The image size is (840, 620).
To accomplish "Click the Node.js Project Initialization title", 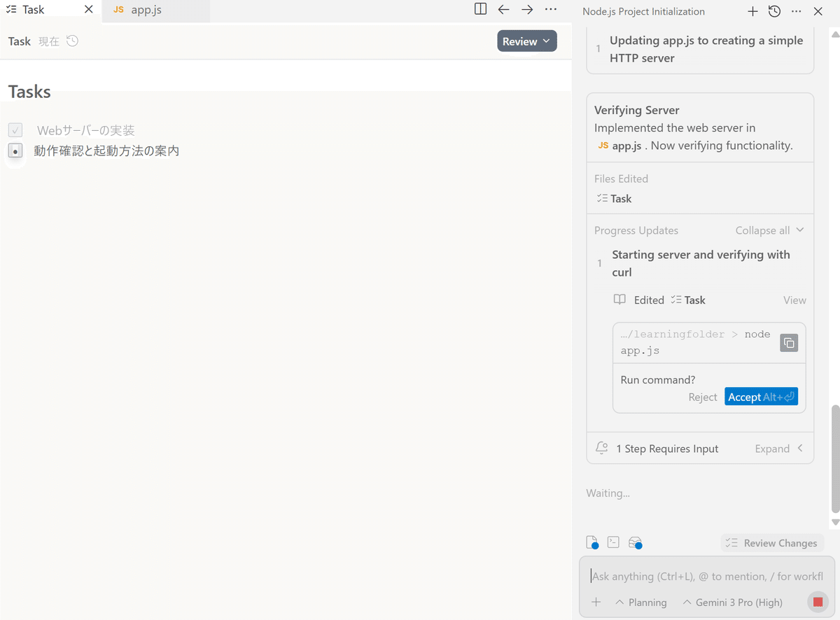I will [643, 11].
